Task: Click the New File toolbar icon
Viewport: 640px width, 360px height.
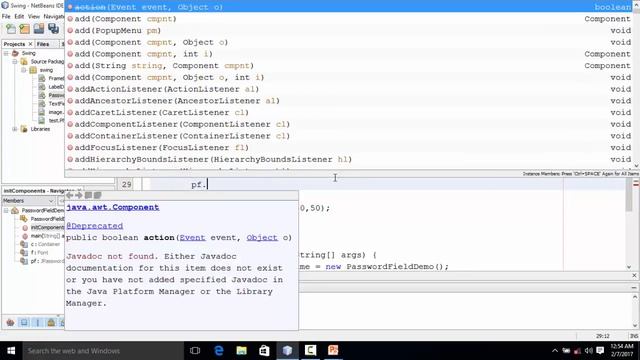Action: (x=11, y=29)
